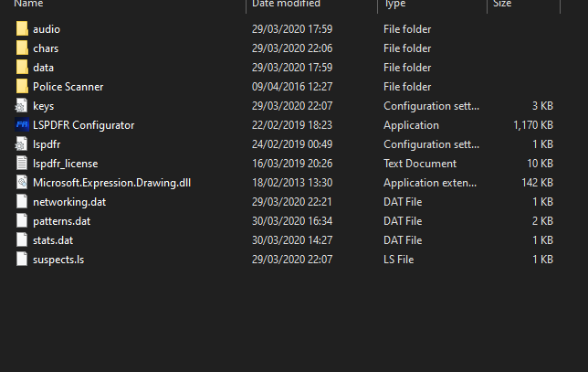Click the audio folder icon

(x=22, y=29)
